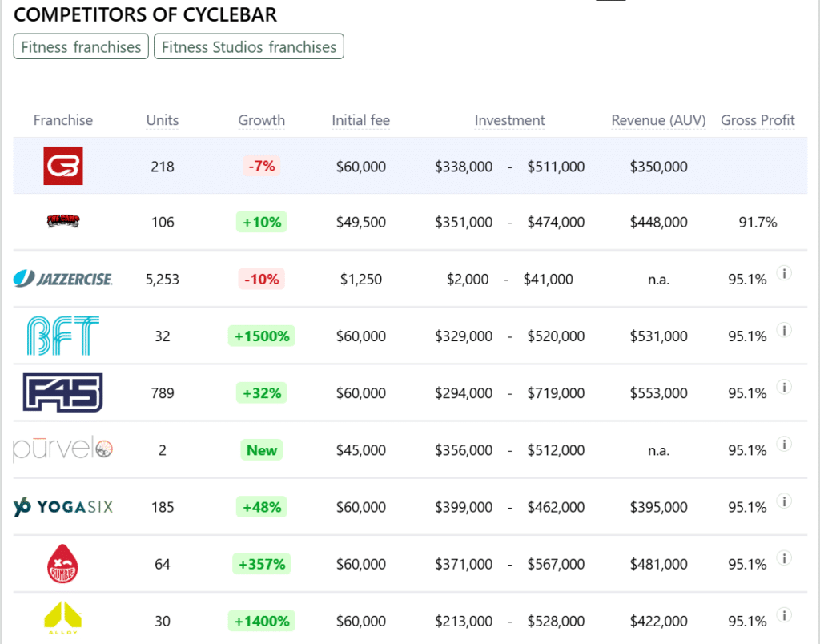The image size is (820, 644).
Task: Open the YogaSix logo
Action: (62, 506)
